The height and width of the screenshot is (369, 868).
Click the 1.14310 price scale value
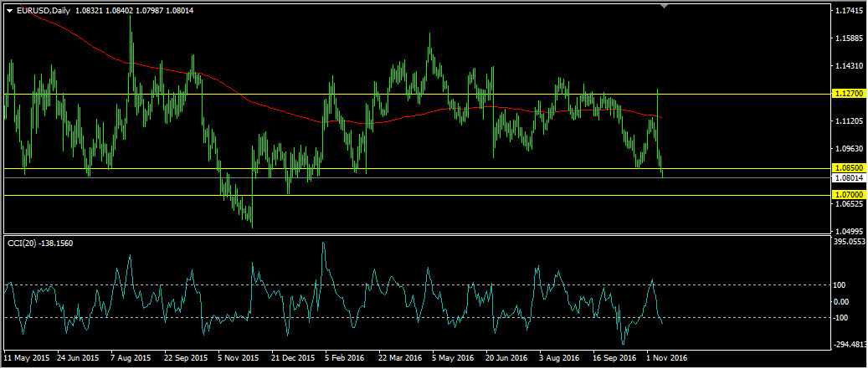[x=850, y=66]
